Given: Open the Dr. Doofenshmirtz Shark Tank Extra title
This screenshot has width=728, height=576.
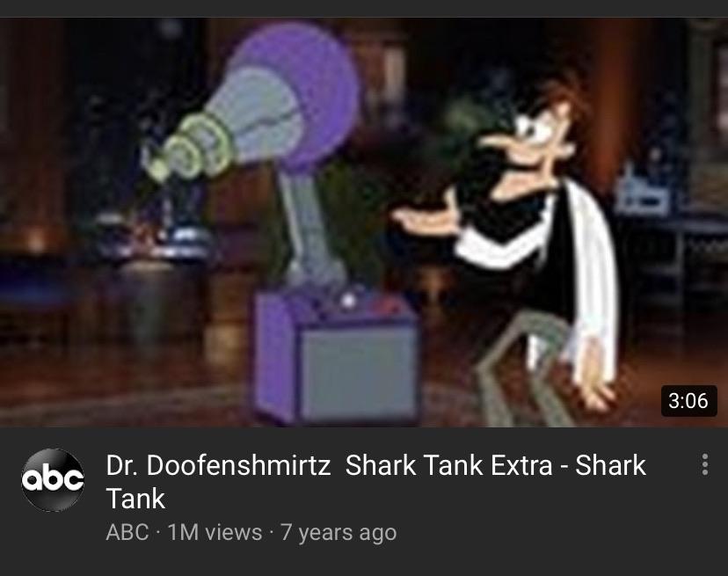Looking at the screenshot, I should [x=375, y=482].
